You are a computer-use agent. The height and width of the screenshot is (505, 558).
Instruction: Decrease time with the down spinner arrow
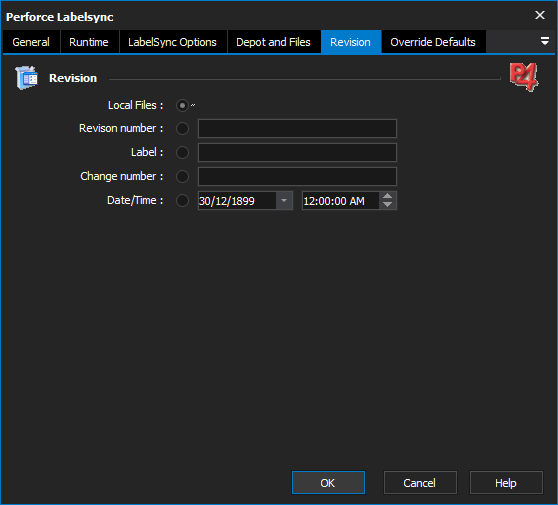[388, 205]
